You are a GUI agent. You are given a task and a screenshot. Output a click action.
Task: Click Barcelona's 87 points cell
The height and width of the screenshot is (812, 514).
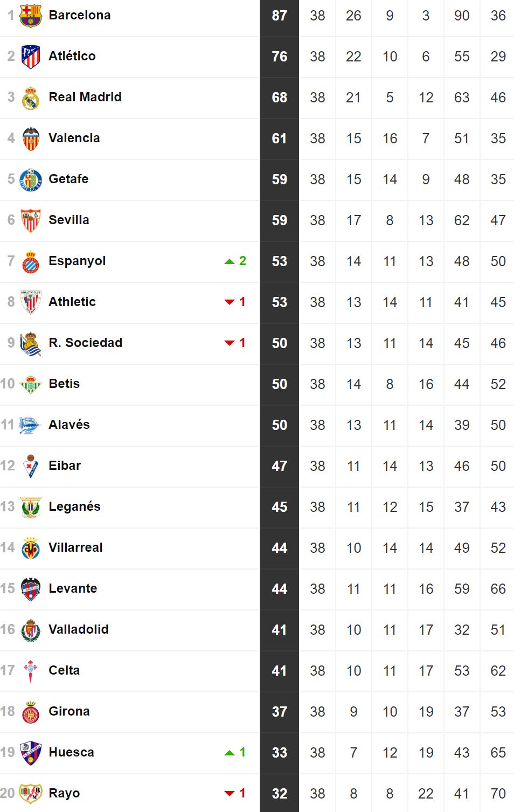[280, 16]
